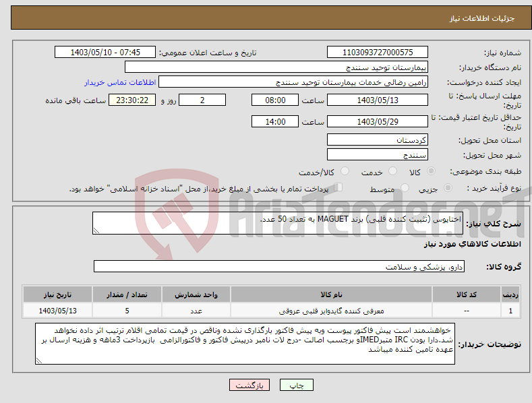Click the واحد شمارش column header

196,294
